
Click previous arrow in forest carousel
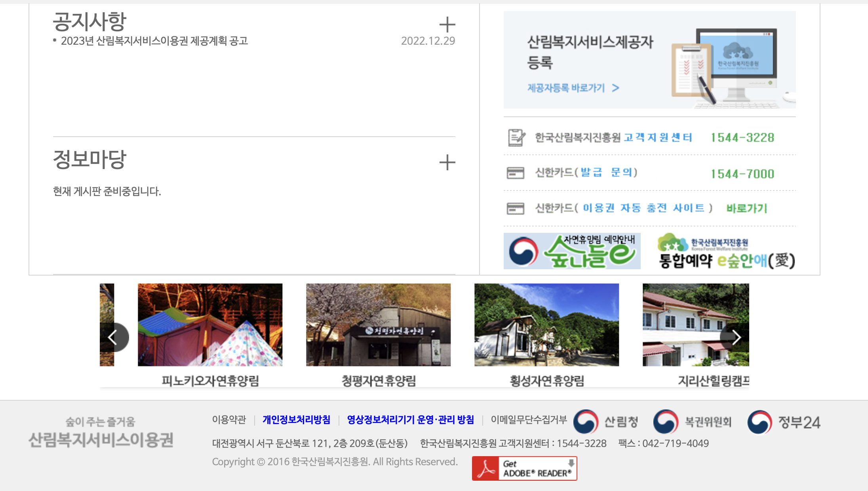[x=113, y=337]
